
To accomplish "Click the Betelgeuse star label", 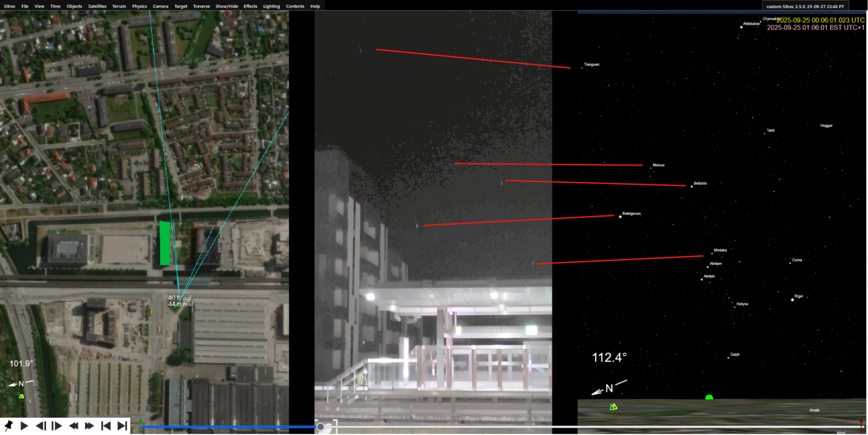I will coord(631,213).
